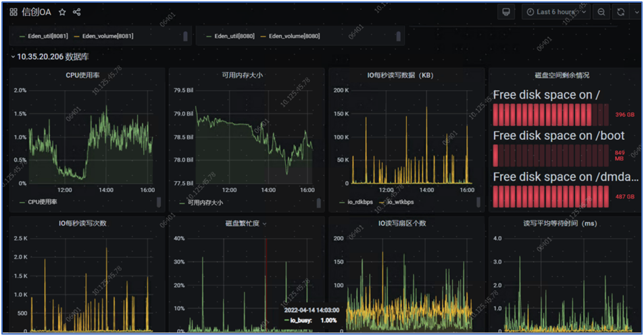The image size is (644, 336).
Task: Click the red crosshair line in 磁盘繁忙度 chart
Action: click(266, 284)
